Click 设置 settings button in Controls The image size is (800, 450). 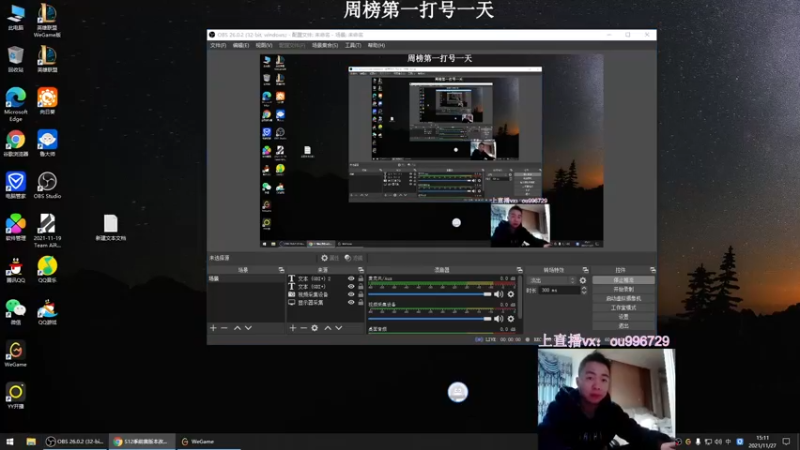click(x=623, y=317)
